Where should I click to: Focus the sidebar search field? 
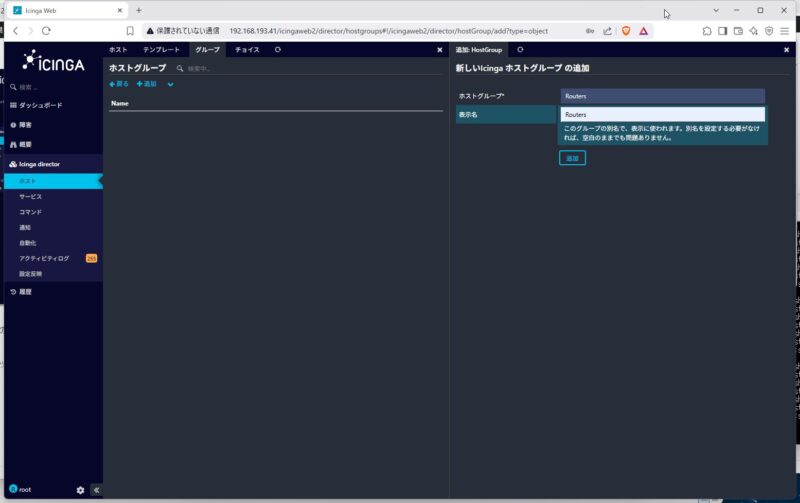[x=51, y=87]
